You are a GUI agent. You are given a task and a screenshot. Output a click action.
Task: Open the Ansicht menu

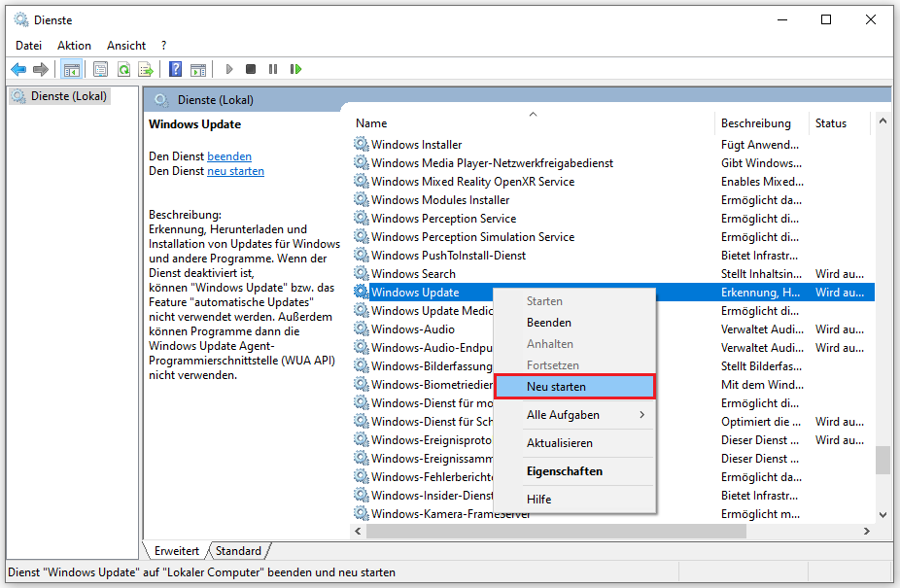point(126,46)
